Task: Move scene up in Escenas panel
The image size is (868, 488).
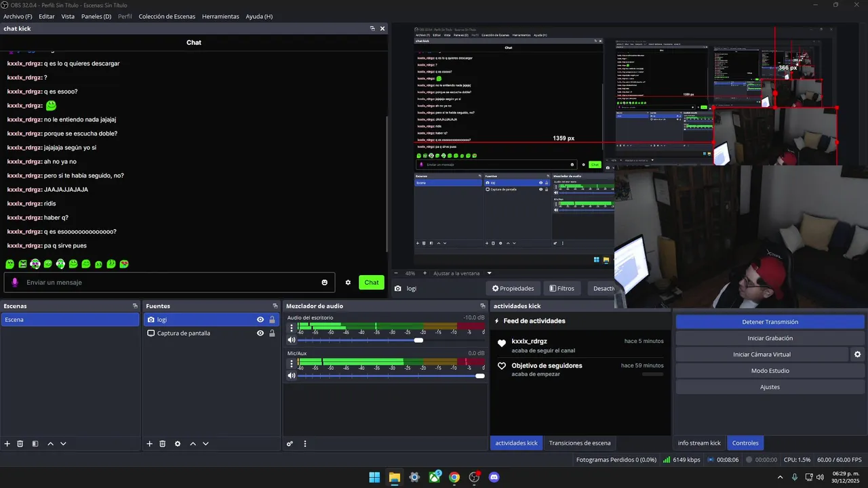Action: pyautogui.click(x=50, y=444)
